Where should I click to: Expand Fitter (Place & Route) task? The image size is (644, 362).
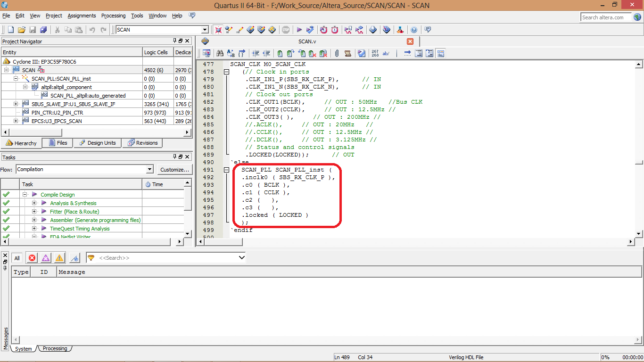(34, 212)
